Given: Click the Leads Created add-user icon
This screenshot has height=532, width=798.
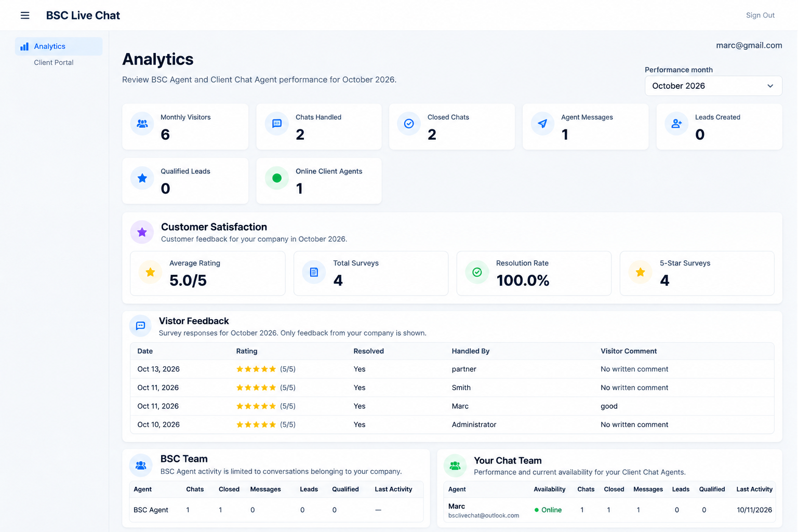Looking at the screenshot, I should (x=676, y=124).
